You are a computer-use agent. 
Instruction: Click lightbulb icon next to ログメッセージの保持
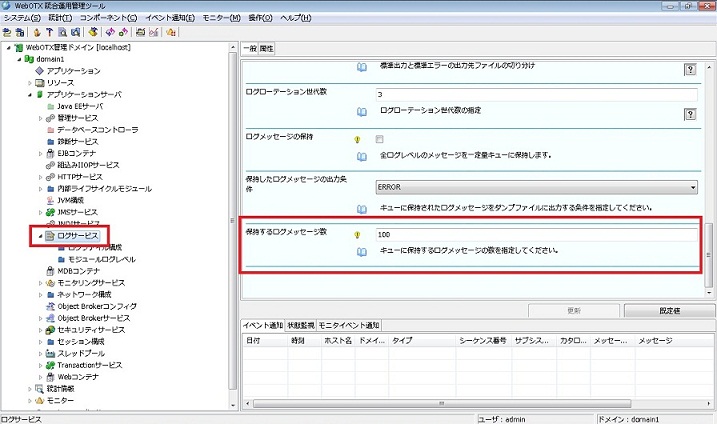(358, 140)
